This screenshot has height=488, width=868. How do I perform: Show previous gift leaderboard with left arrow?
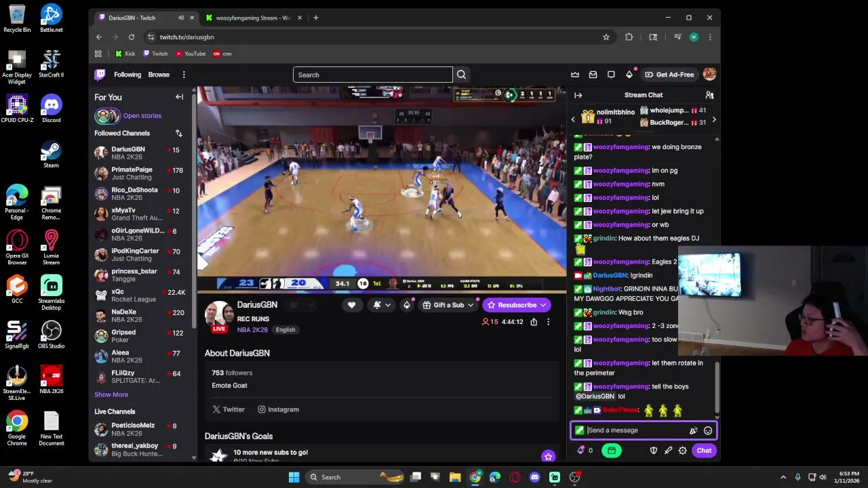coord(573,119)
